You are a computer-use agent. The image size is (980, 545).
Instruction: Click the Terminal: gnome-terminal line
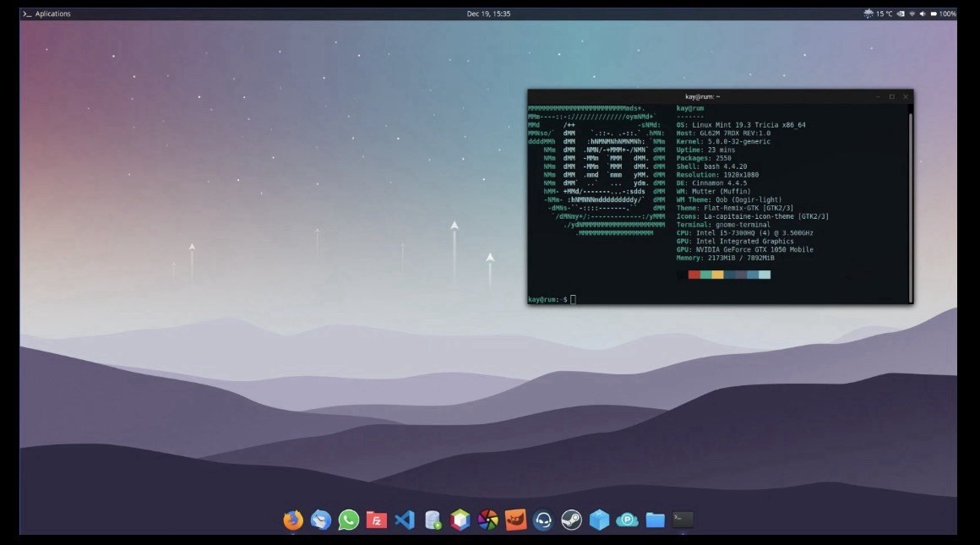(x=723, y=225)
